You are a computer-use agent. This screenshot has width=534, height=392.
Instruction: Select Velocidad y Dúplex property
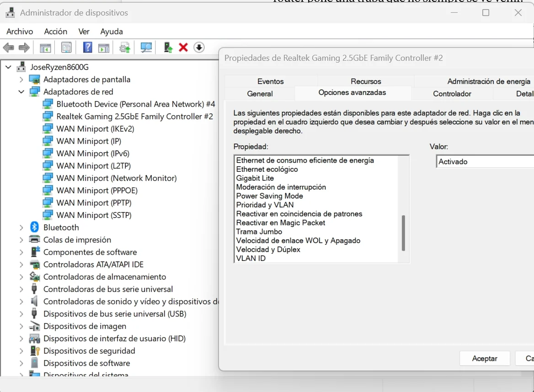[268, 249]
